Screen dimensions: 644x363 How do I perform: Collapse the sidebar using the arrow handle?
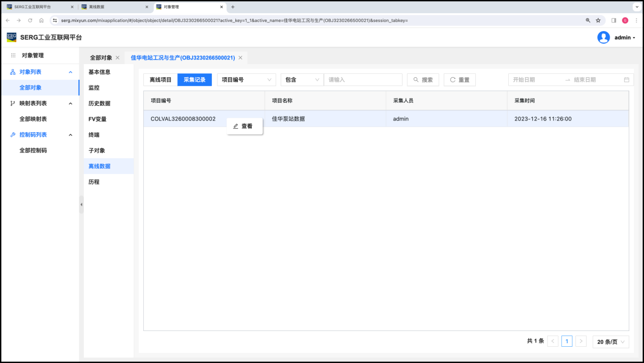(x=81, y=204)
